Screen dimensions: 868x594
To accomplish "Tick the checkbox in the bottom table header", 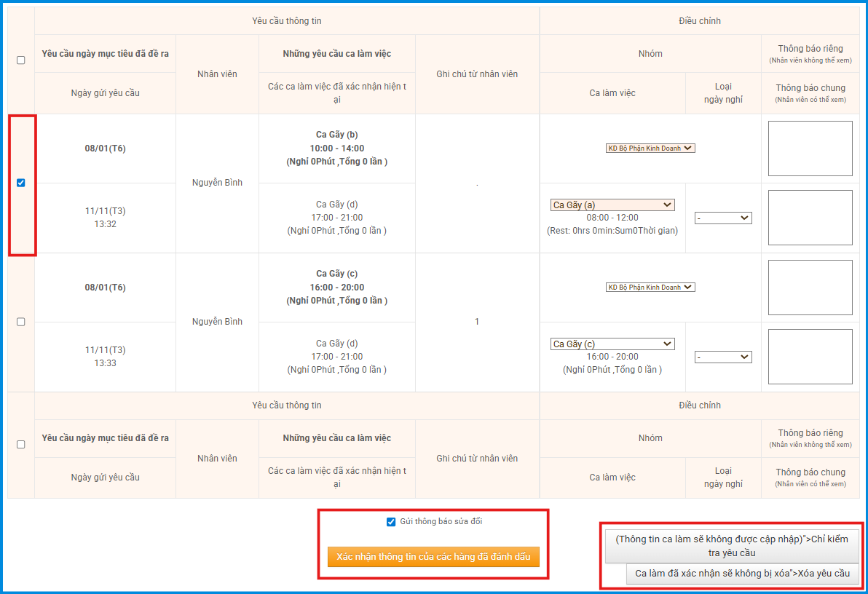I will [x=20, y=445].
